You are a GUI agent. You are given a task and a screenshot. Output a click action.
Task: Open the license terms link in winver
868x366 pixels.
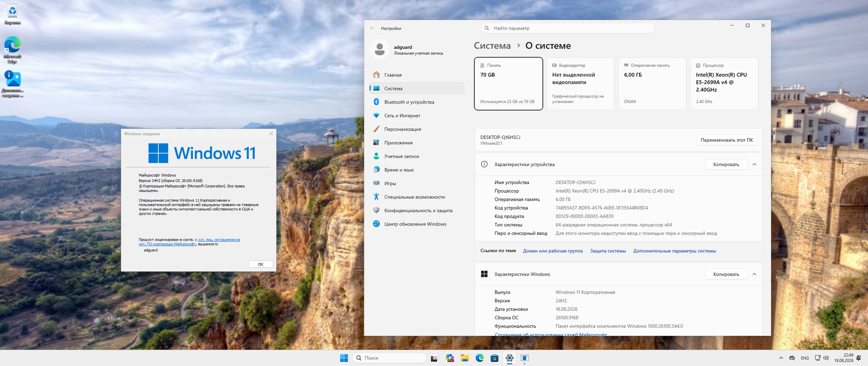(189, 242)
